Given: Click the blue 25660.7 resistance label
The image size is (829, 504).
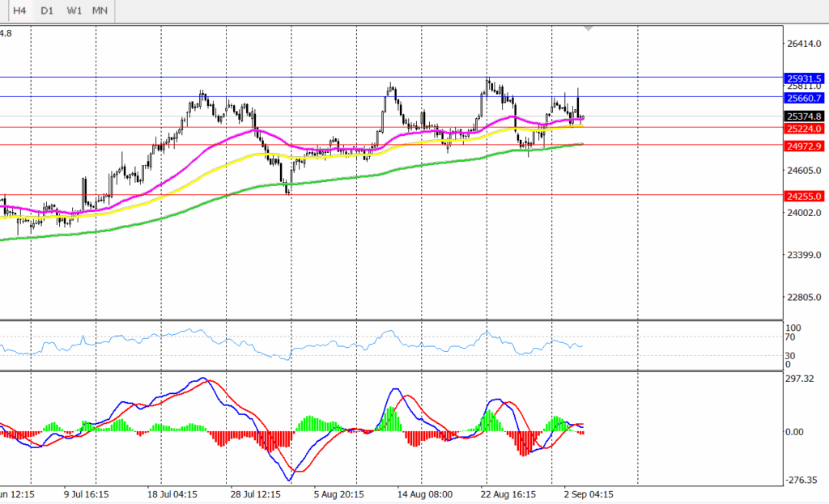Looking at the screenshot, I should click(x=804, y=98).
